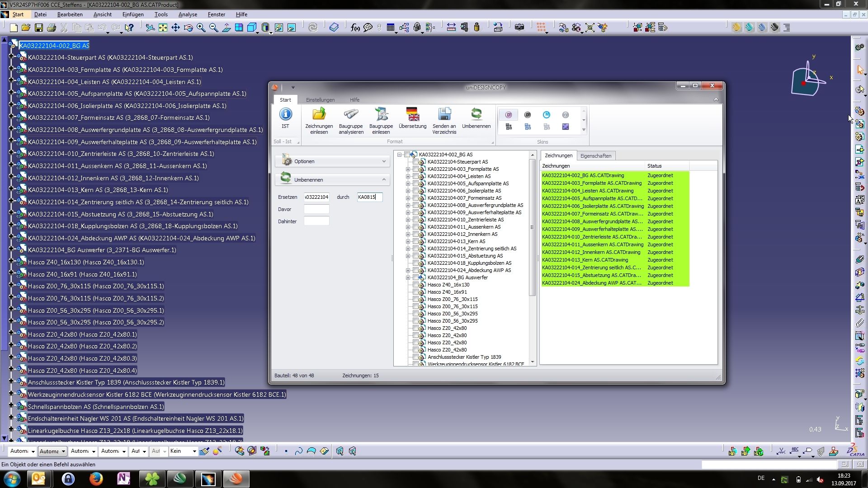Click the Davor input field

click(x=316, y=209)
